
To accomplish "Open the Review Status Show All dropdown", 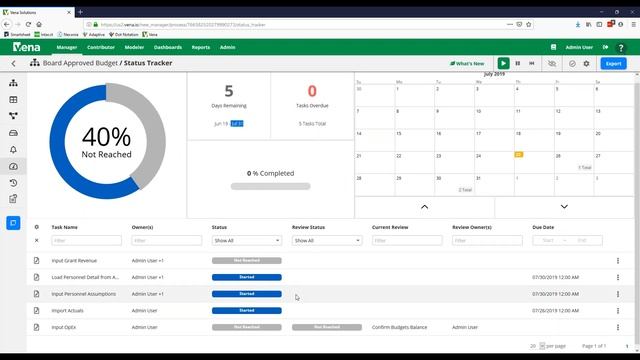I will [x=327, y=240].
